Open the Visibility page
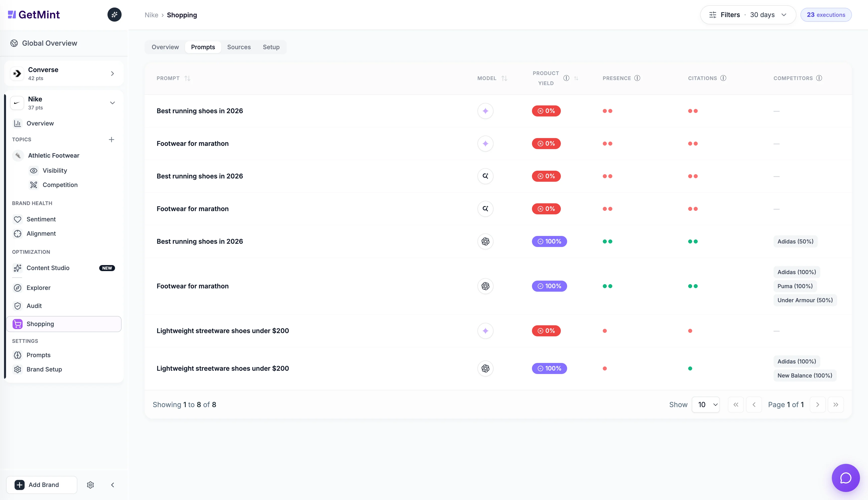Image resolution: width=868 pixels, height=500 pixels. click(55, 171)
